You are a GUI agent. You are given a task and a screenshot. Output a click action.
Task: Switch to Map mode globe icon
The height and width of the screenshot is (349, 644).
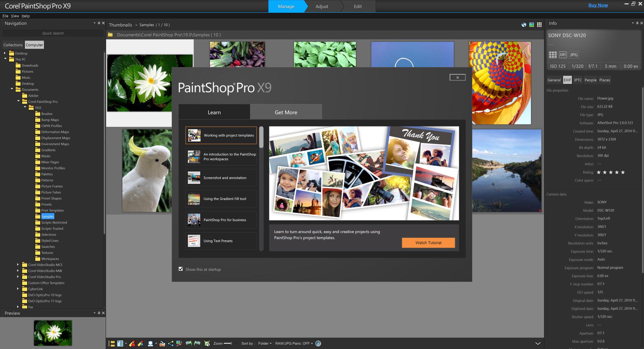[x=524, y=24]
